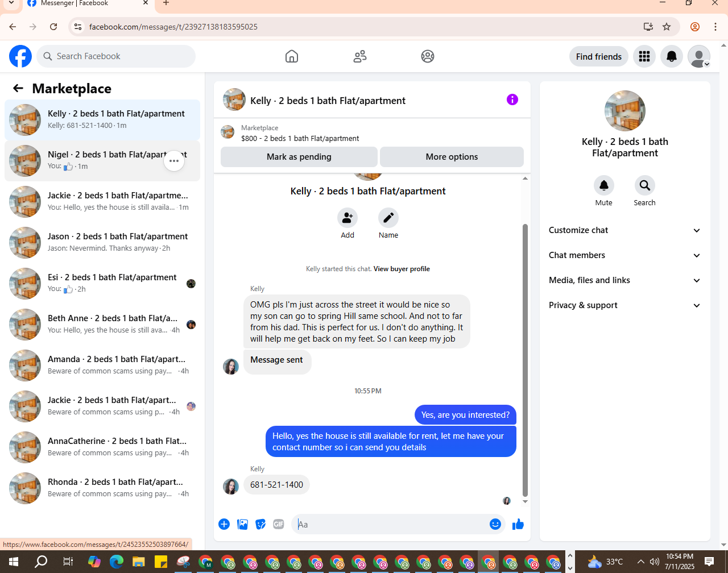
Task: Click the purple conversation info icon
Action: 512,99
